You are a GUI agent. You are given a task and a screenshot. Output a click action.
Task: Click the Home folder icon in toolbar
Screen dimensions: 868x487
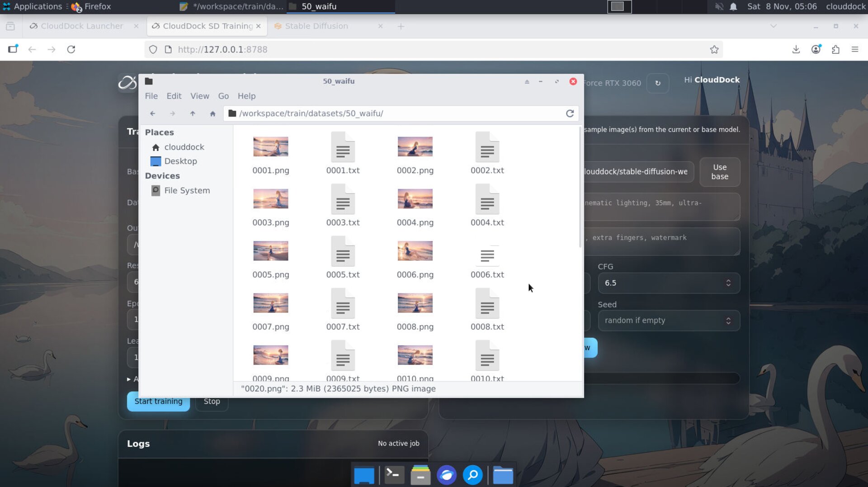tap(212, 113)
